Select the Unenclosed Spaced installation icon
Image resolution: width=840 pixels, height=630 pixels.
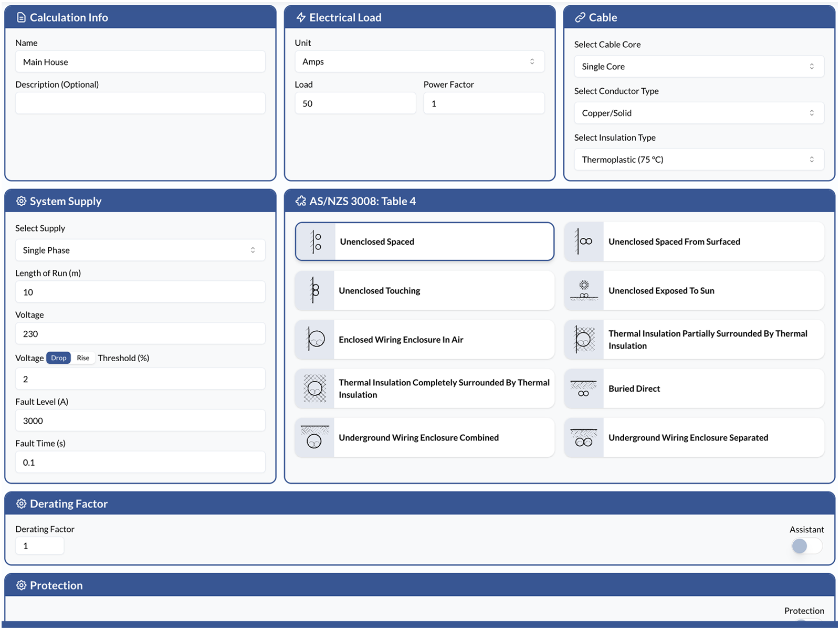pyautogui.click(x=316, y=242)
